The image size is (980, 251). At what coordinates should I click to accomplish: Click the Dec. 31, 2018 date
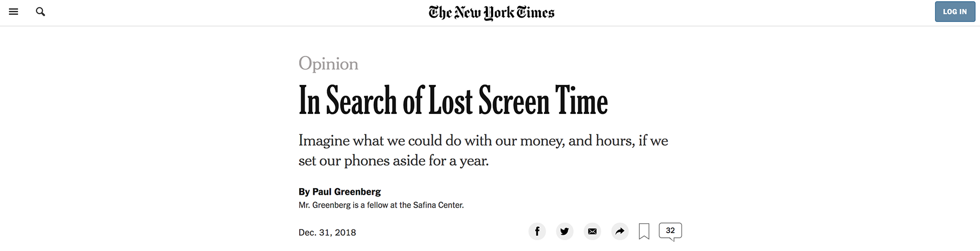tap(327, 233)
